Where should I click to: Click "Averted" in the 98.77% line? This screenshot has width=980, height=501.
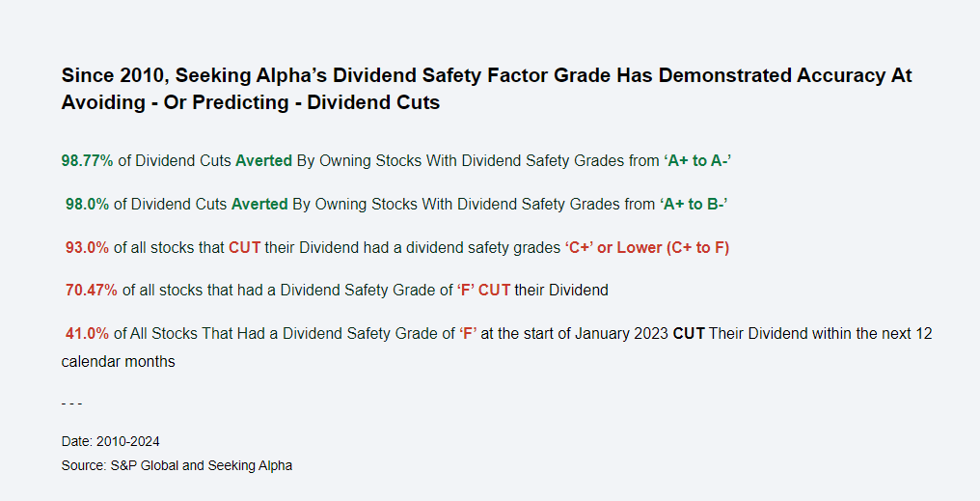[x=263, y=161]
